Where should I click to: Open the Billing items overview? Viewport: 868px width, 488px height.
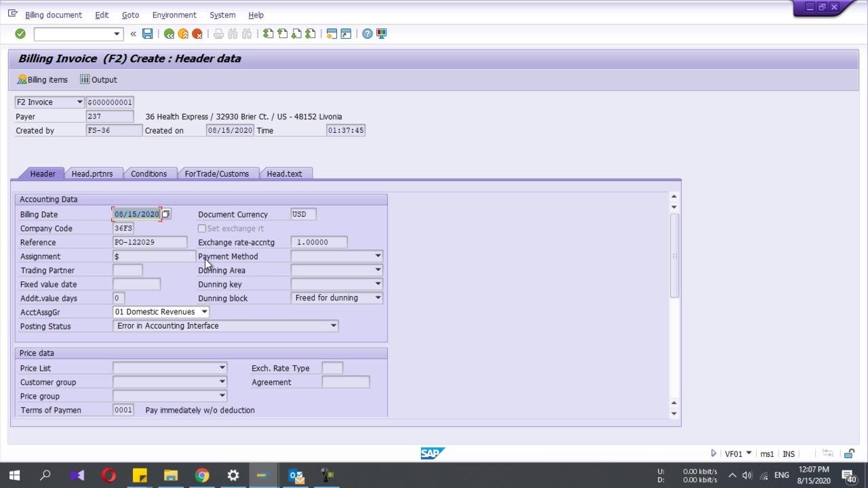pos(43,79)
